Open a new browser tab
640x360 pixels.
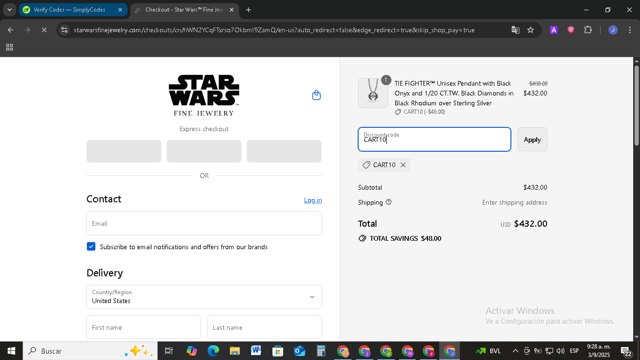click(x=248, y=10)
